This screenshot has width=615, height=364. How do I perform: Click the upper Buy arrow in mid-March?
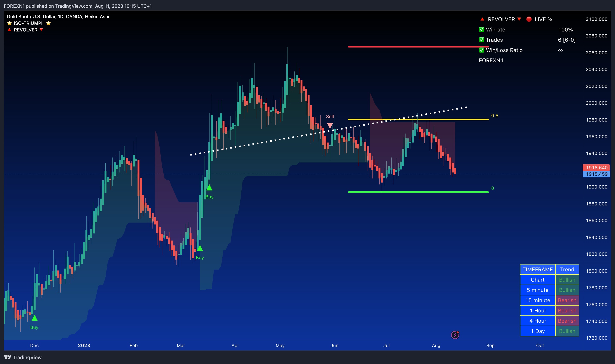(x=209, y=188)
